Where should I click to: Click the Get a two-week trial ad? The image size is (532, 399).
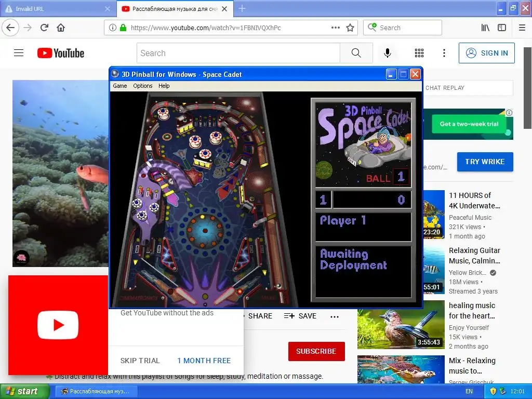pyautogui.click(x=469, y=124)
